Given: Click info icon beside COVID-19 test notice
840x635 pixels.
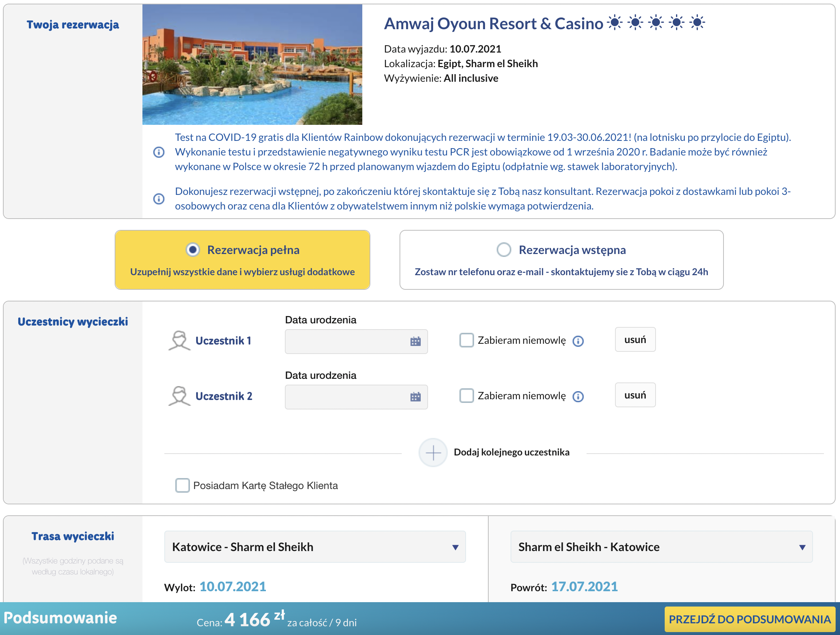Looking at the screenshot, I should (159, 152).
